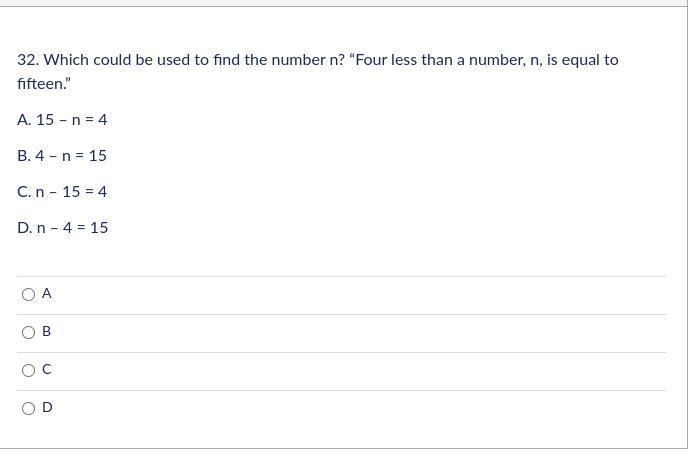Image resolution: width=692 pixels, height=460 pixels.
Task: Click the 'A.' prefix of the first equation option
Action: (24, 120)
